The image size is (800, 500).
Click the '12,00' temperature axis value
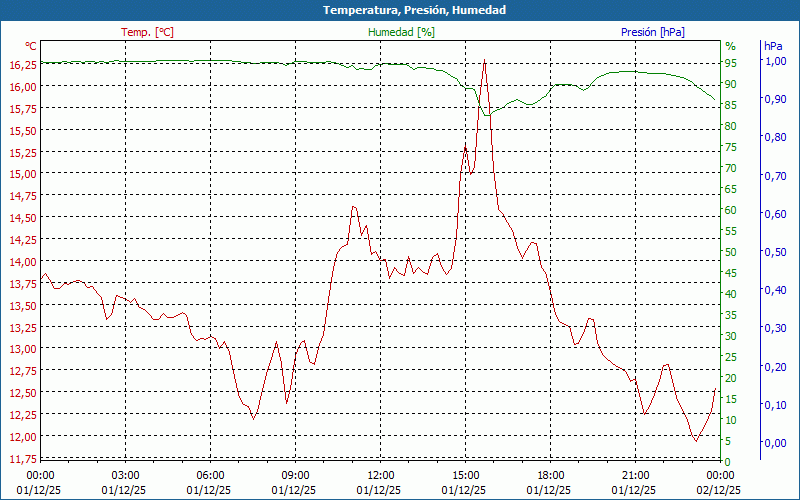pyautogui.click(x=23, y=437)
